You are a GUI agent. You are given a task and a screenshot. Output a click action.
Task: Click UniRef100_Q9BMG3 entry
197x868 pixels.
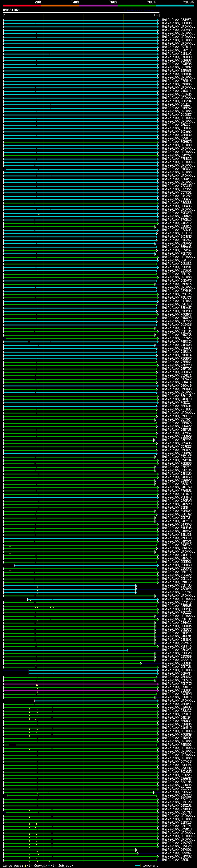point(177,565)
